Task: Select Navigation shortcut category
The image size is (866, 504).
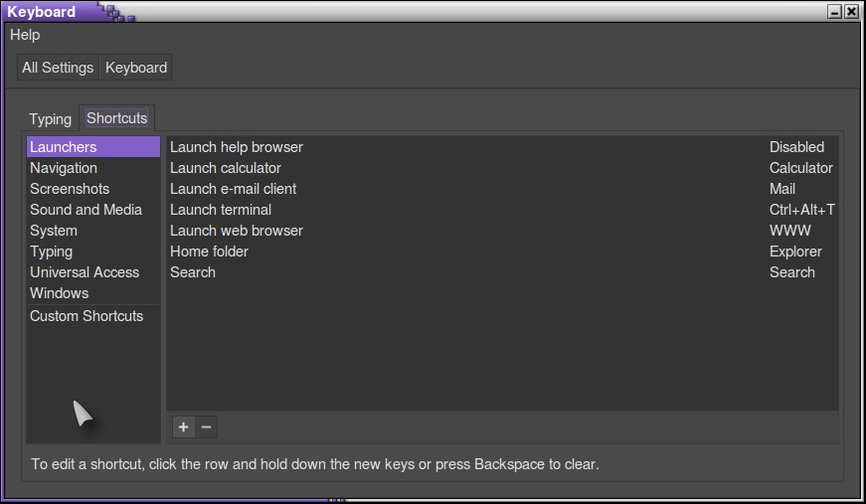Action: (64, 168)
